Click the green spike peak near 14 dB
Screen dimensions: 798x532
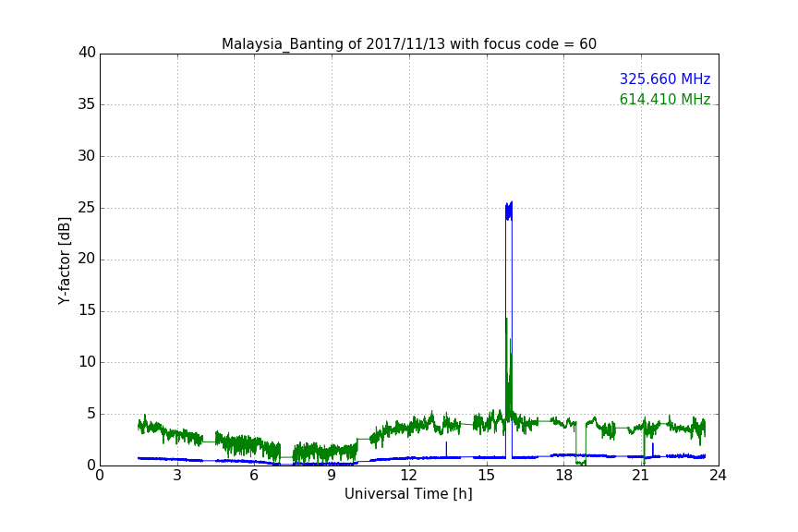coord(506,320)
